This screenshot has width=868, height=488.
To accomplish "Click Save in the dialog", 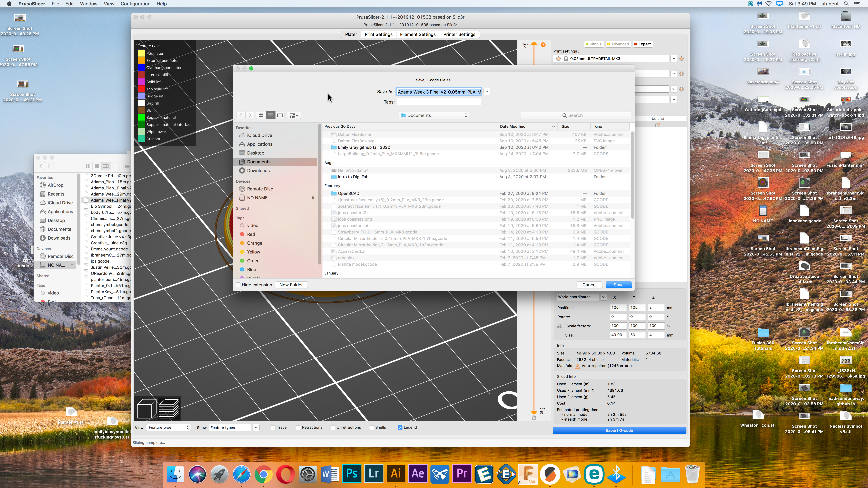I will click(618, 285).
